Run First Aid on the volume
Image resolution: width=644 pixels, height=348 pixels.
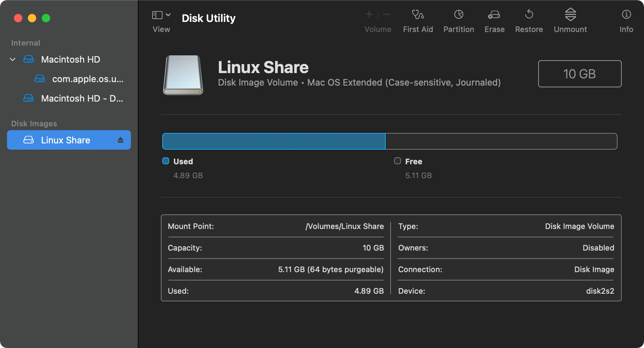[418, 15]
